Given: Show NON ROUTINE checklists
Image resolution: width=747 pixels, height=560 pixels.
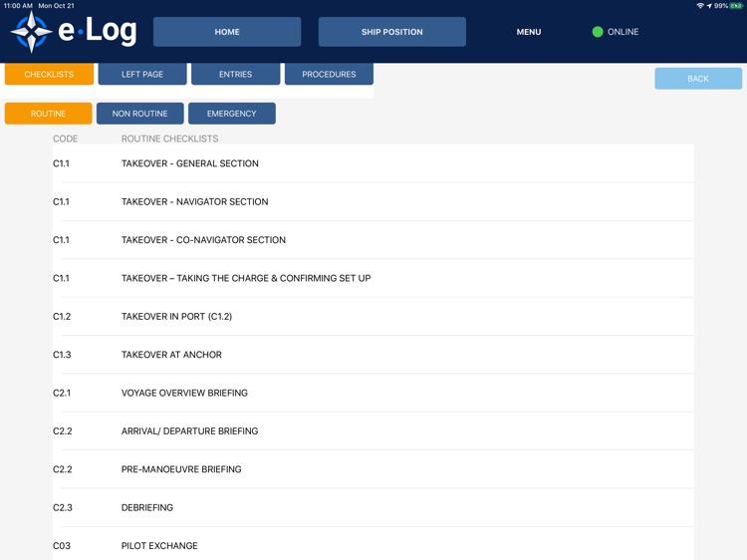Looking at the screenshot, I should (140, 114).
